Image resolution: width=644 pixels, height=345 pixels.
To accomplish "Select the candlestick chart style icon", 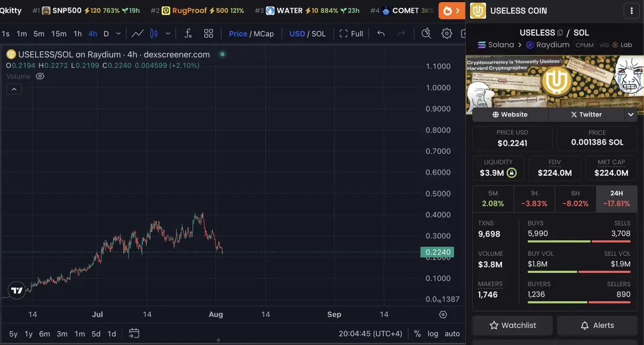I will coord(154,33).
